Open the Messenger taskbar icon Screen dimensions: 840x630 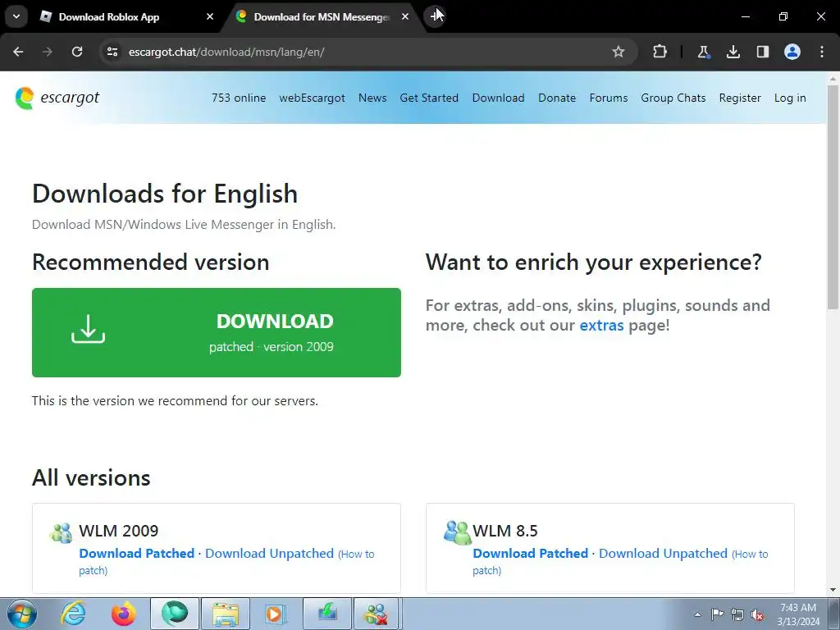click(377, 614)
